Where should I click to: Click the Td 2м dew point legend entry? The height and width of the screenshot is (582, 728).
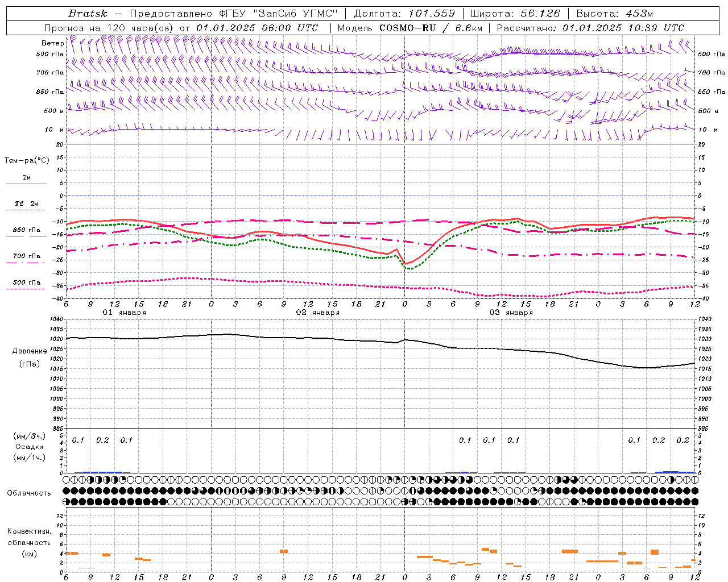point(26,203)
